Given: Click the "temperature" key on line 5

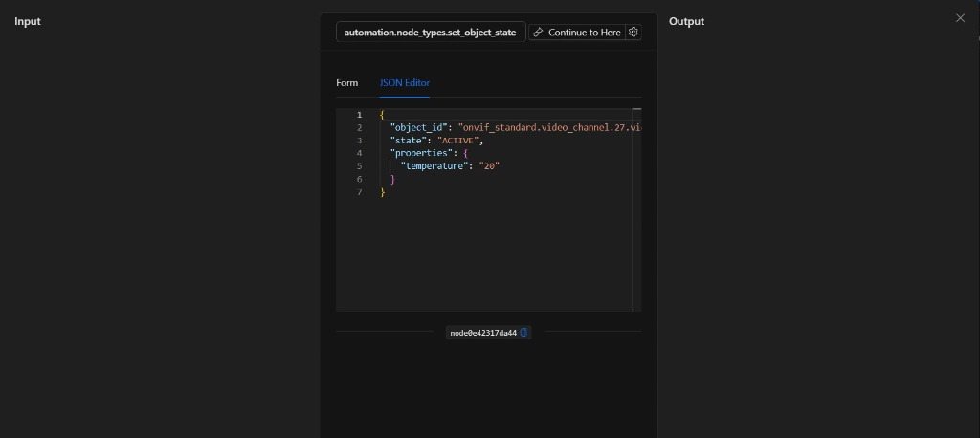Looking at the screenshot, I should [x=434, y=166].
